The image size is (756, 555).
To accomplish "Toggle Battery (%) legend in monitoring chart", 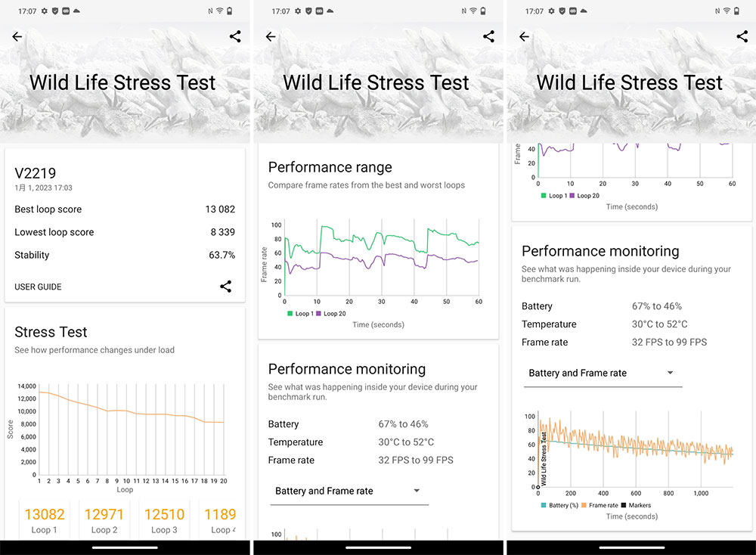I will point(559,505).
